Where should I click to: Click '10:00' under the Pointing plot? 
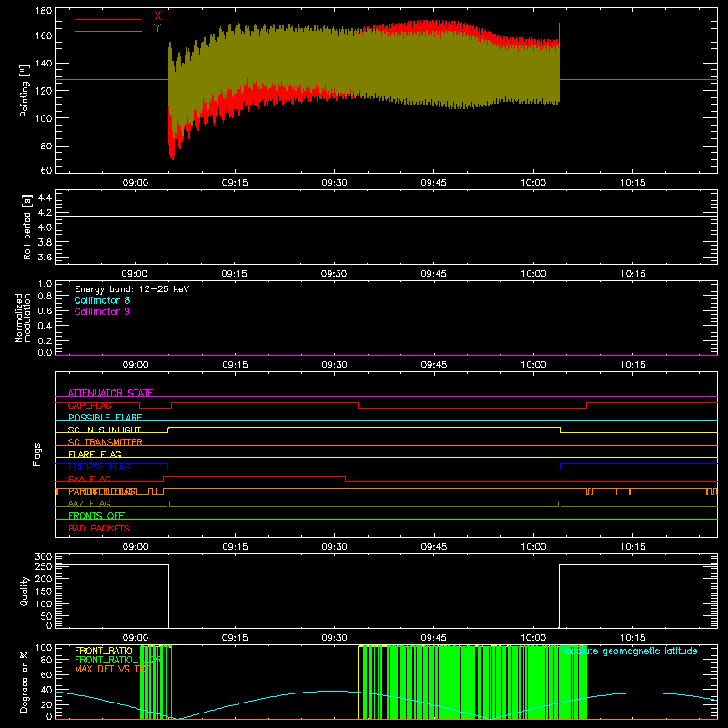pos(533,183)
